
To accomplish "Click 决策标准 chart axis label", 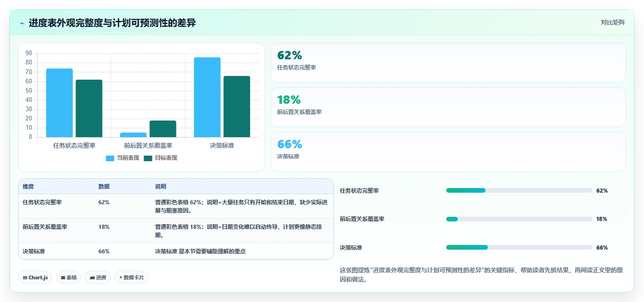I will tap(222, 145).
